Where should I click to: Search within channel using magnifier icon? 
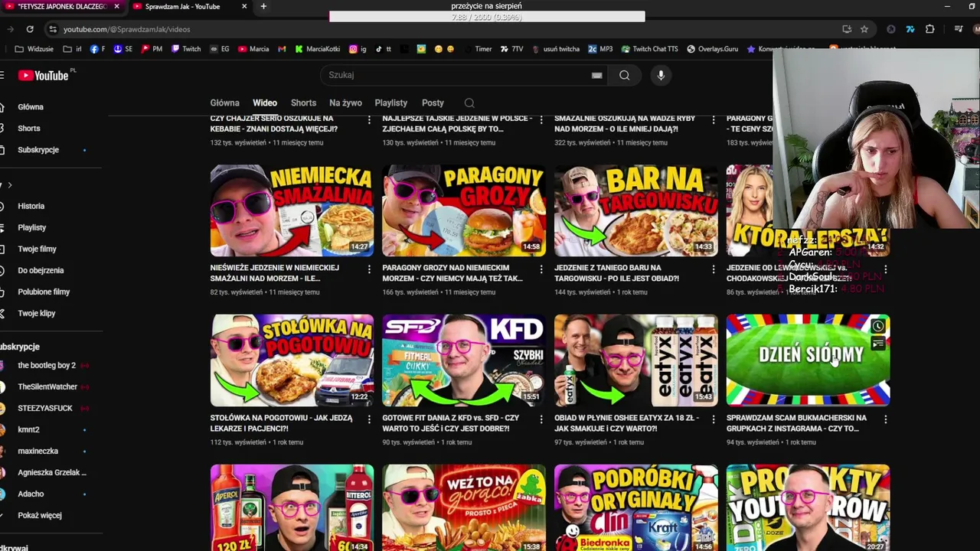click(x=469, y=103)
